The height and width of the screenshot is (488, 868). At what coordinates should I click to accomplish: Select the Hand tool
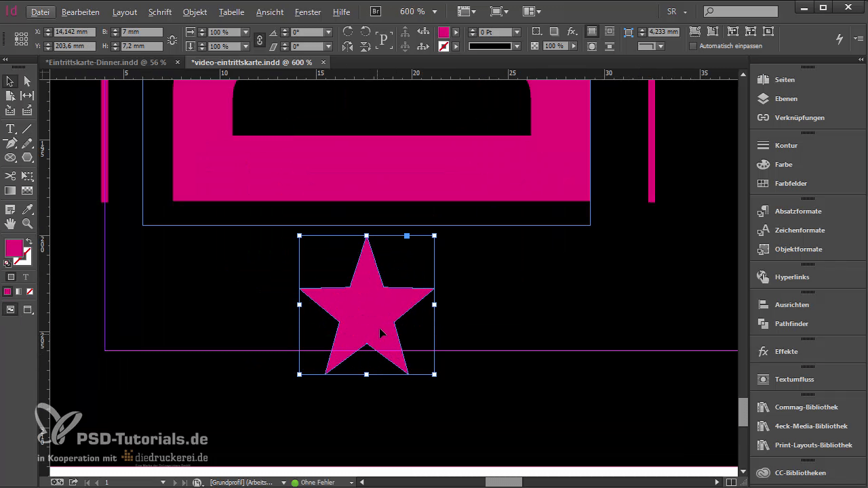click(x=10, y=224)
